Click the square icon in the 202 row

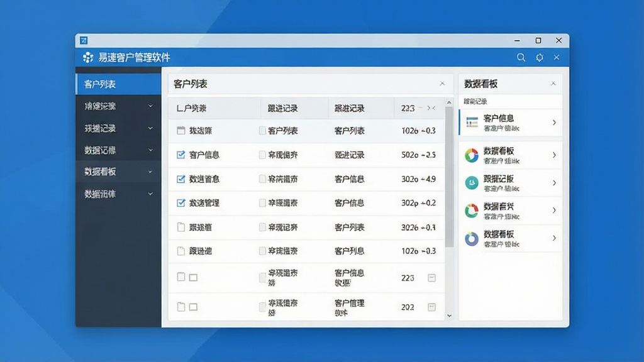(193, 307)
